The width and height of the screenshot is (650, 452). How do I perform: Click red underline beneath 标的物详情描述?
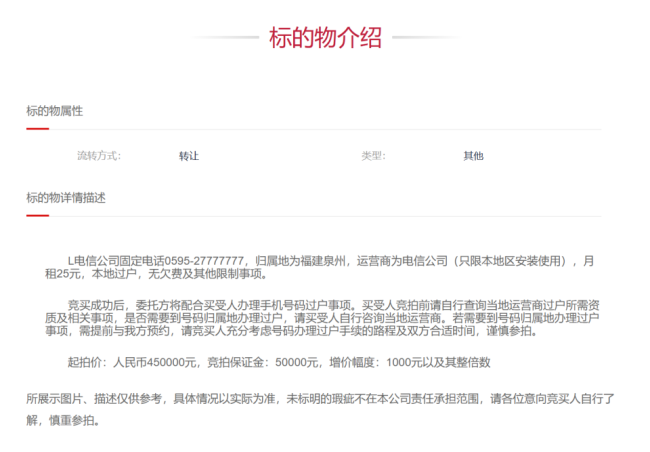[37, 216]
